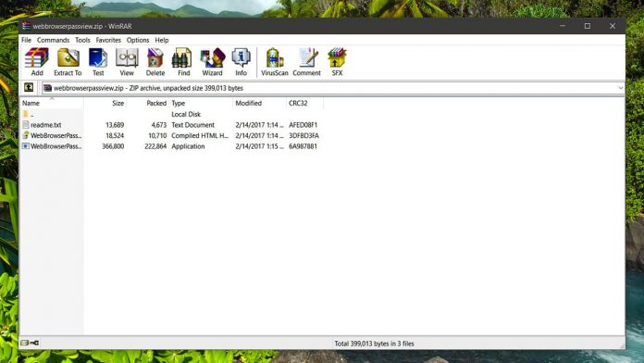Click the Delete toolbar icon
This screenshot has height=363, width=644.
click(x=155, y=62)
